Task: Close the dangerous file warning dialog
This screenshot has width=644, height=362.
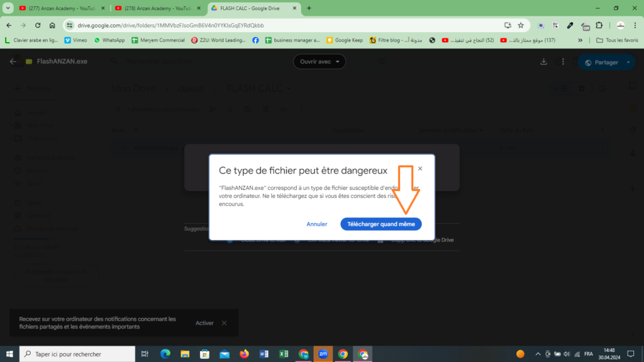Action: [420, 168]
